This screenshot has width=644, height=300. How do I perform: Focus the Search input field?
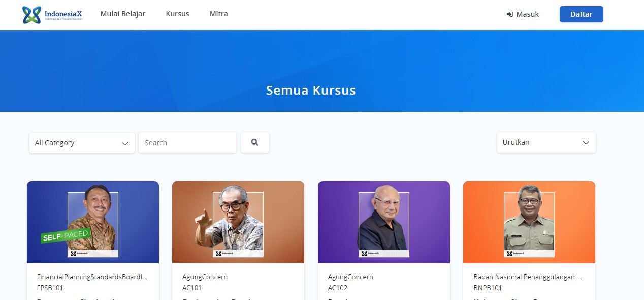click(x=187, y=143)
